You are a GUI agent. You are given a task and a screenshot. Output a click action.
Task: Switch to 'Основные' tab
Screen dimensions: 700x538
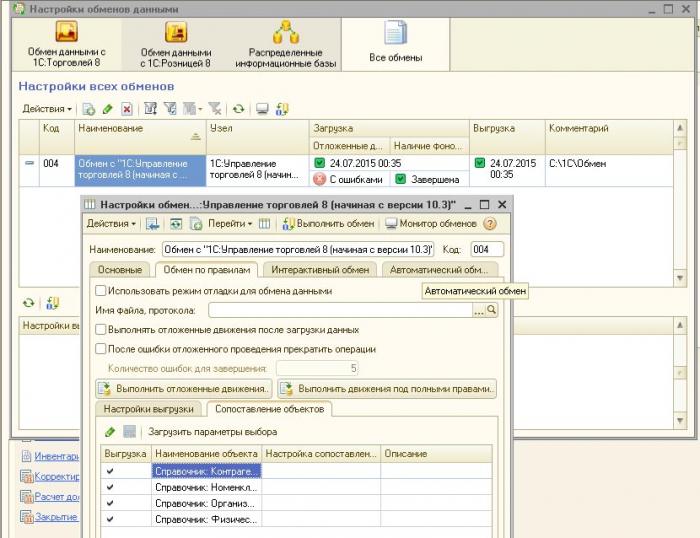[120, 270]
